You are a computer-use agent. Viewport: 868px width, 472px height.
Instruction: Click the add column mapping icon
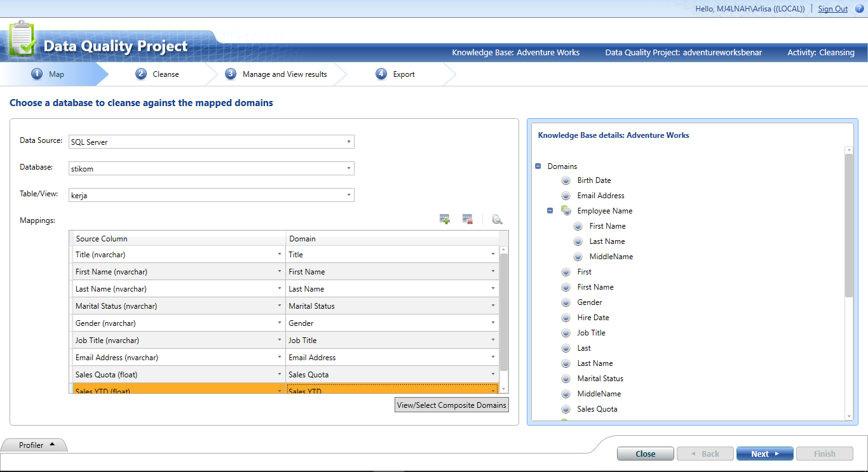coord(444,219)
